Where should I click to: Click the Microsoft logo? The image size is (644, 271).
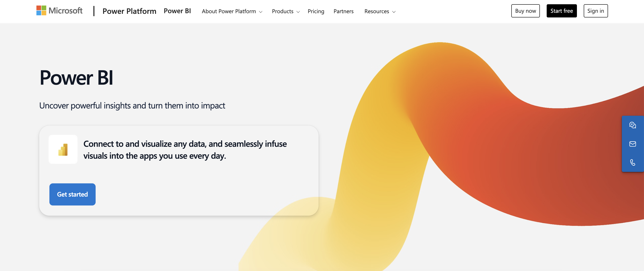[59, 11]
